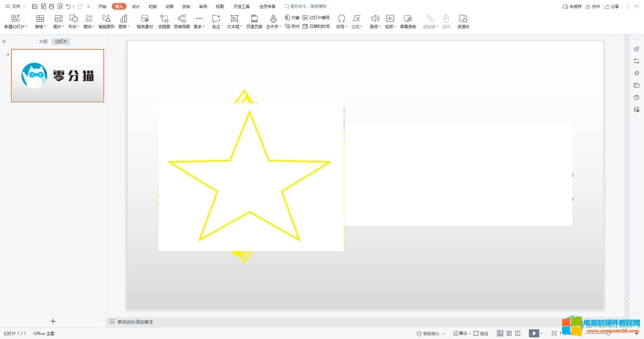The height and width of the screenshot is (339, 644).
Task: Open the 资源夹 resource folder
Action: [463, 21]
